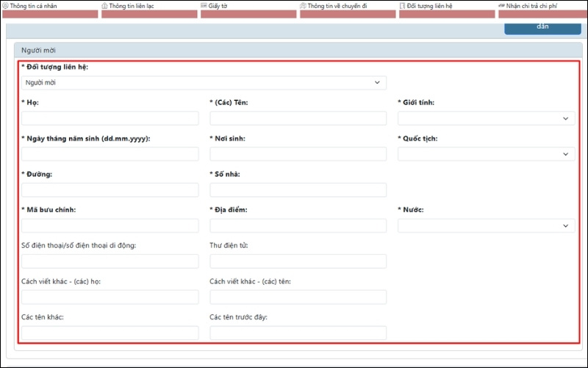Open the Đối tượng liên hệ dropdown

click(x=204, y=82)
